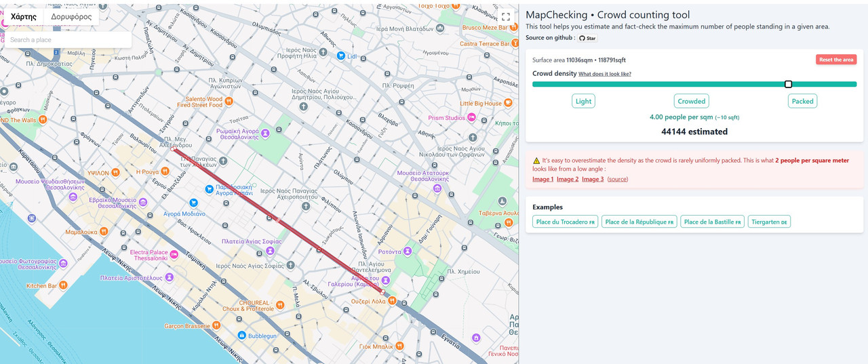Open the (source) link
Screen dimensions: 868x364
coord(617,179)
